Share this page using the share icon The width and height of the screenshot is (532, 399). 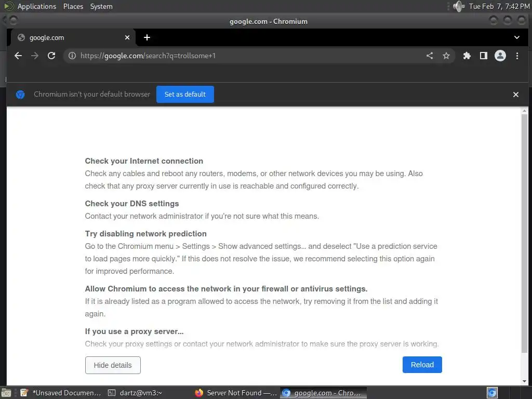(x=430, y=56)
